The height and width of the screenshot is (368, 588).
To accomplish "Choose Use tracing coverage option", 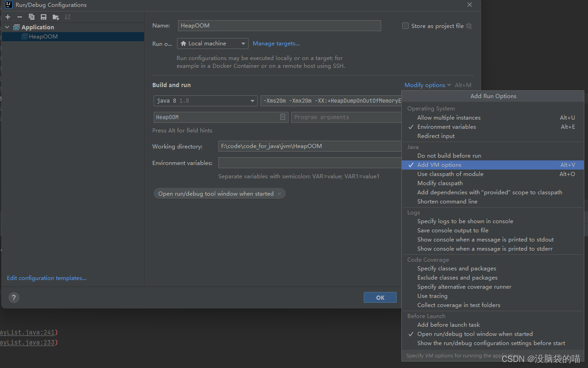I will pos(493,296).
